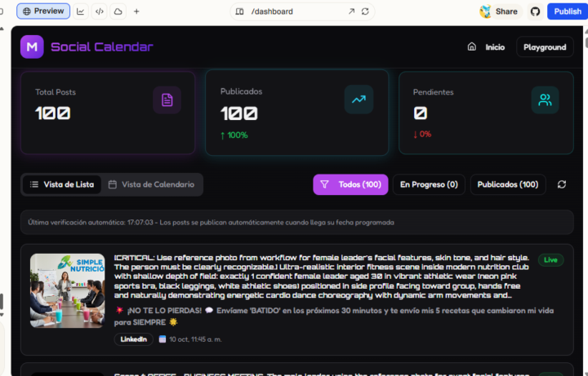This screenshot has height=376, width=588.
Task: Click the calendar icon near 10 oct date
Action: pyautogui.click(x=163, y=339)
